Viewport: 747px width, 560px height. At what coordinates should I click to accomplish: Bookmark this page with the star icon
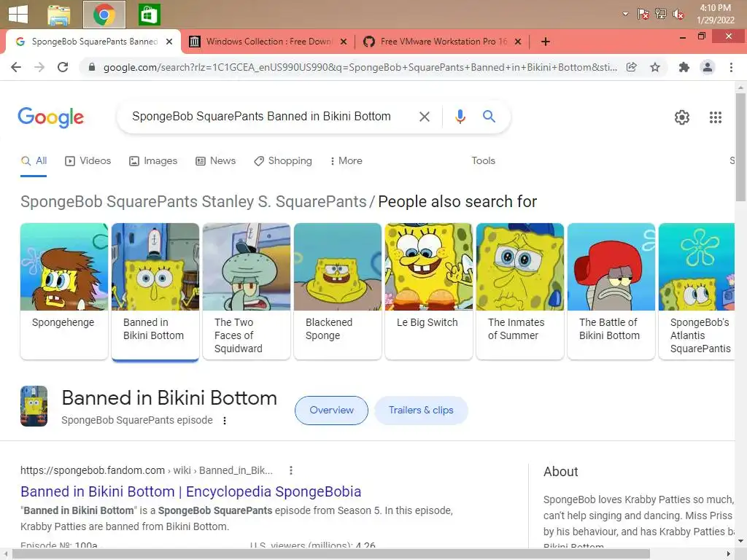655,67
